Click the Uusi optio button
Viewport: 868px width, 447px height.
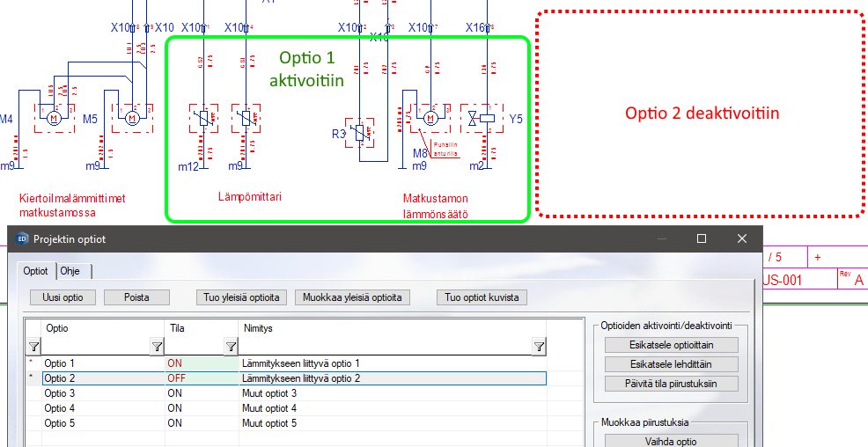pos(63,297)
